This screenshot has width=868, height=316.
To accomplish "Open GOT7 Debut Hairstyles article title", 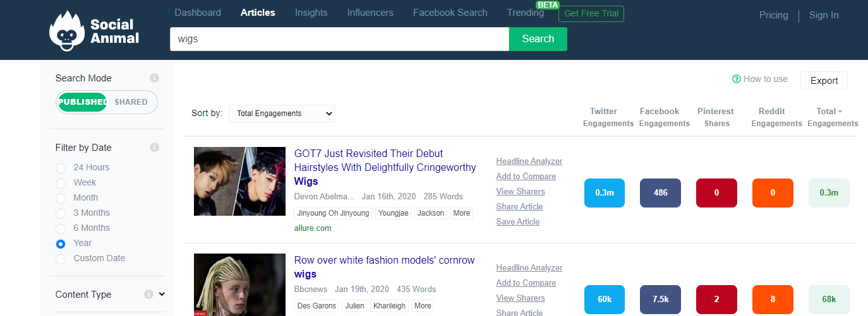I will click(385, 168).
